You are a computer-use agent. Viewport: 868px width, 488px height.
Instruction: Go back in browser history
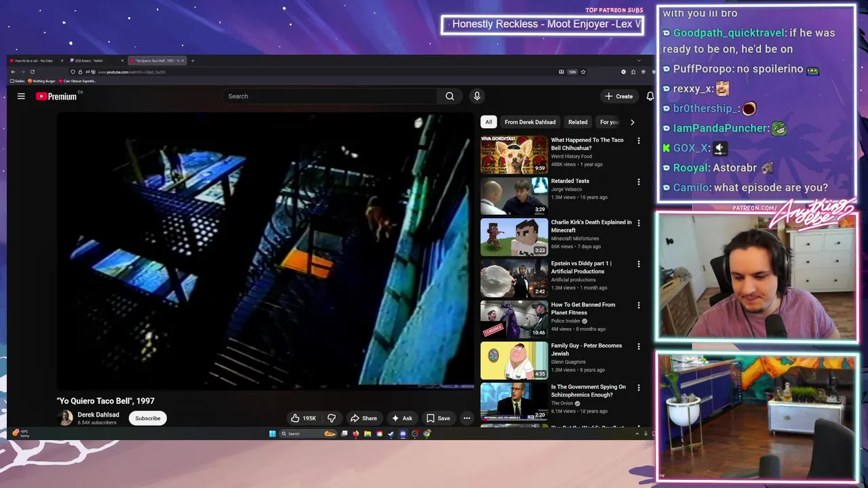pyautogui.click(x=13, y=72)
